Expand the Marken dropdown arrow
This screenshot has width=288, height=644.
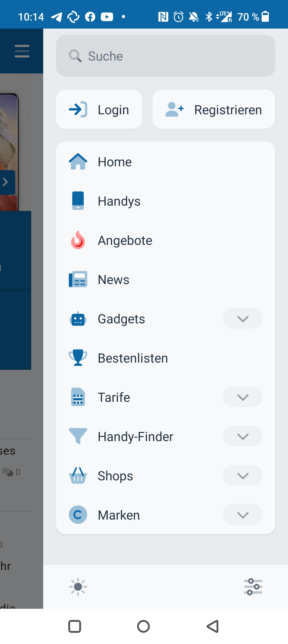coord(243,515)
